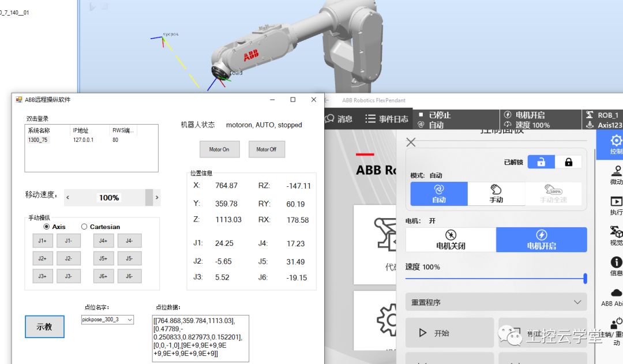Click inside the 点位数据 point data text box
The width and height of the screenshot is (623, 364).
tap(201, 339)
